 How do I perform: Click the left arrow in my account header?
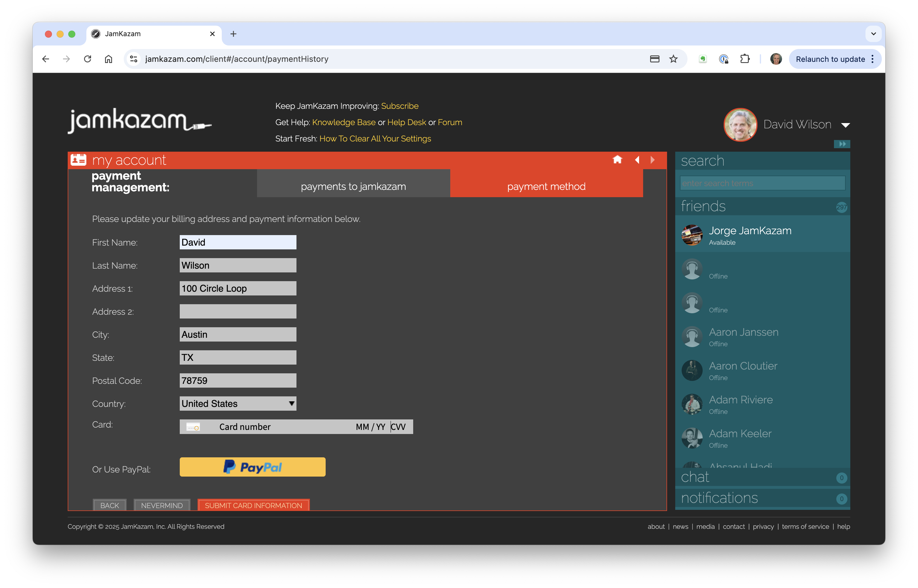click(x=637, y=160)
